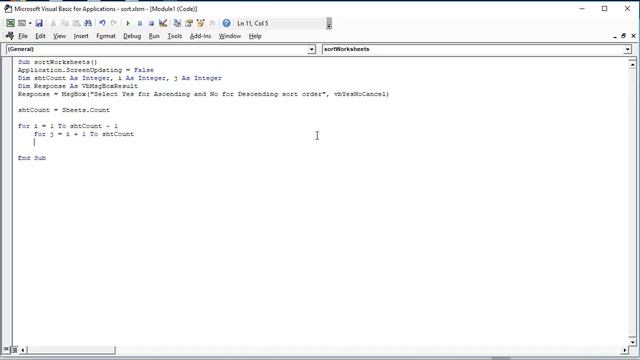Stop execution with the Reset button
This screenshot has height=360, width=640.
click(151, 23)
